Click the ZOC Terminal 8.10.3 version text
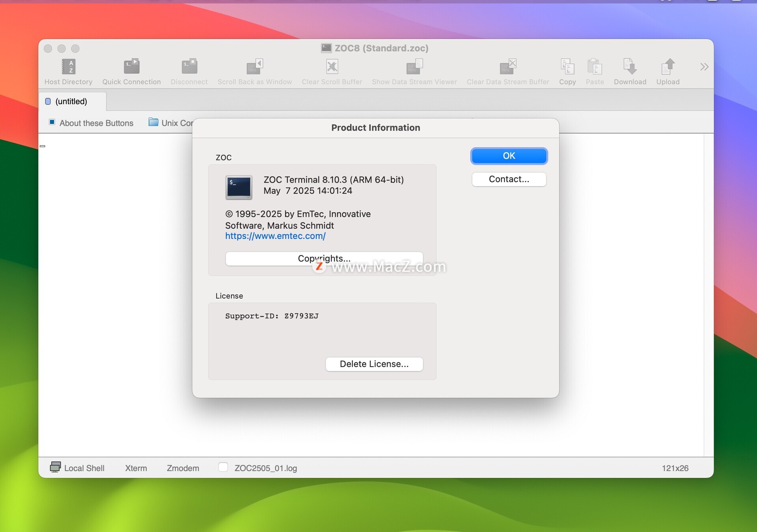This screenshot has width=757, height=532. tap(334, 180)
